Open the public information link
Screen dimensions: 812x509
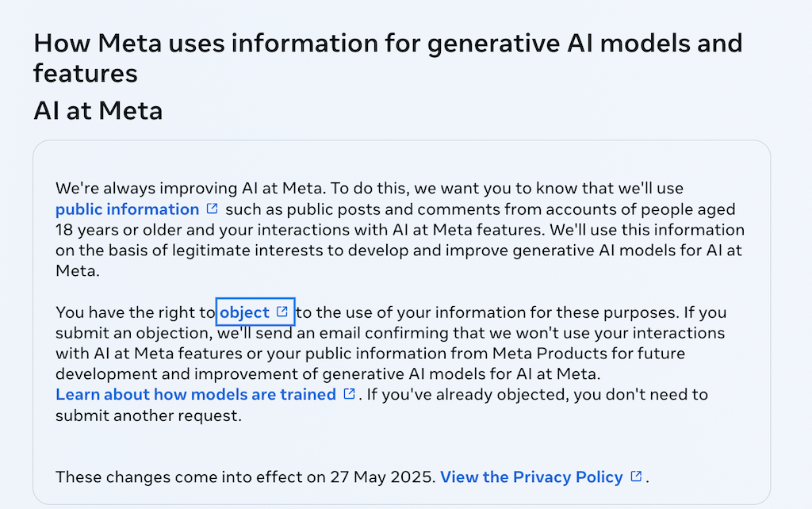(x=128, y=209)
